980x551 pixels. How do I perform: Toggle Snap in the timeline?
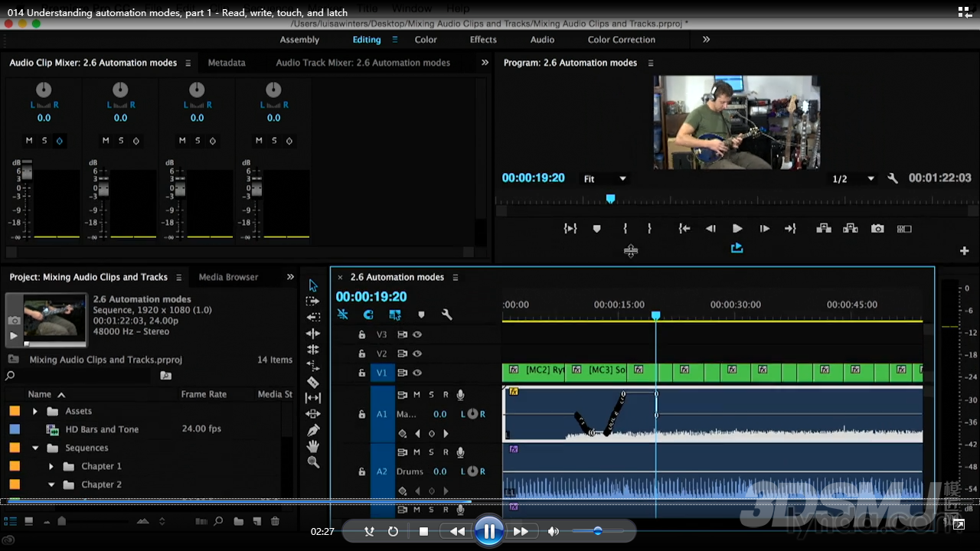tap(368, 315)
